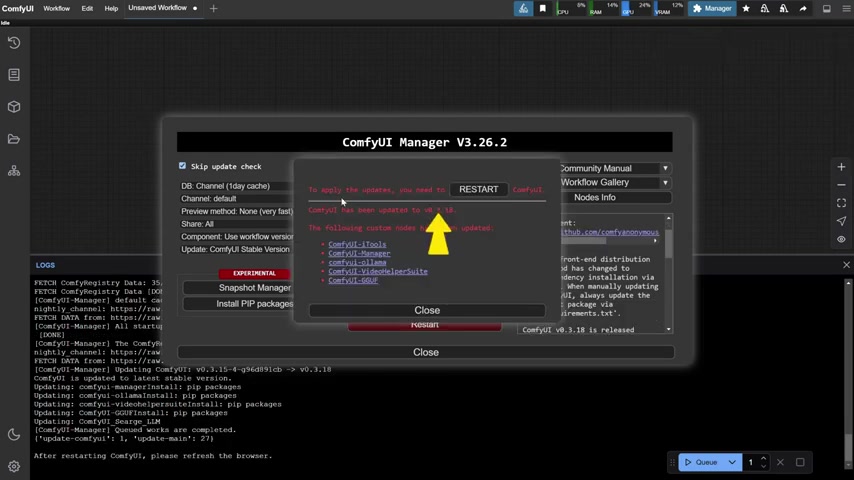Close the ComfyUI Manager dialog

click(426, 352)
